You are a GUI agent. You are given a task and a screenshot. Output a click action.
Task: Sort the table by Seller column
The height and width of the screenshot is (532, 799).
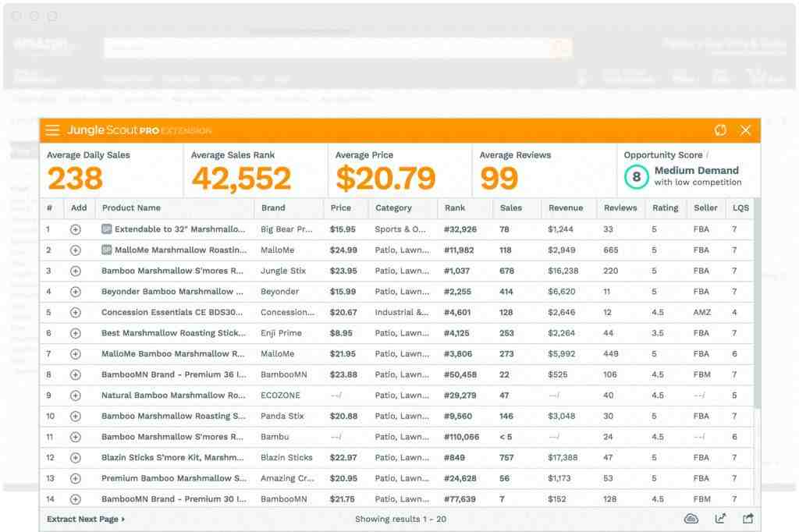[x=705, y=208]
